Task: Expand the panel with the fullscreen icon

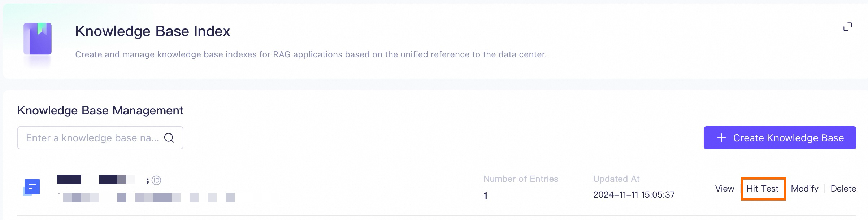Action: coord(847,27)
